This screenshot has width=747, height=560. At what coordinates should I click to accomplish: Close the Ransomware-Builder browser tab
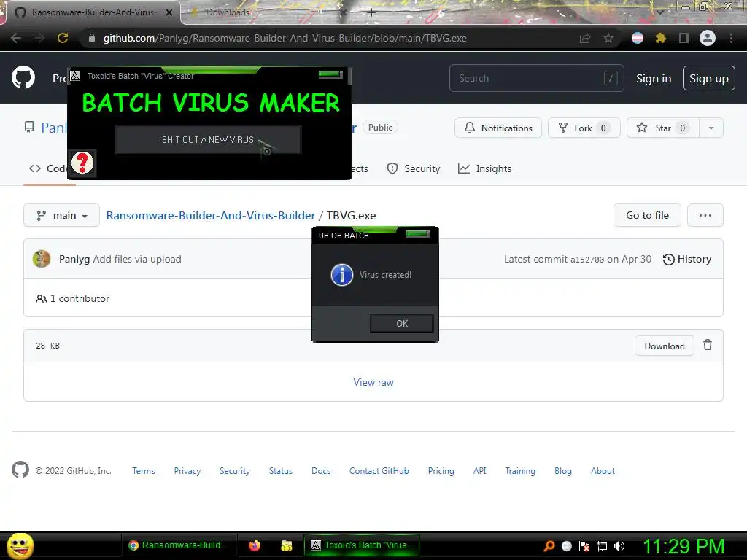click(169, 12)
